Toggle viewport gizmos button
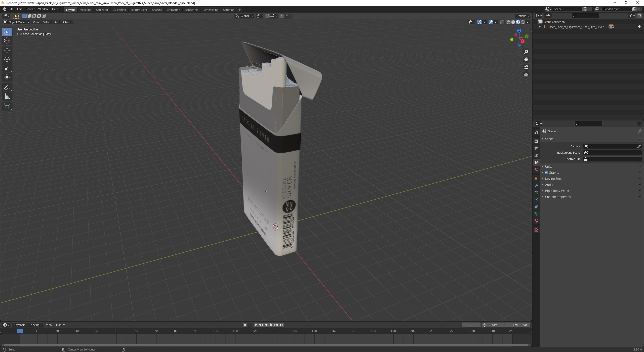Viewport: 644px width, 352px height. (x=479, y=22)
